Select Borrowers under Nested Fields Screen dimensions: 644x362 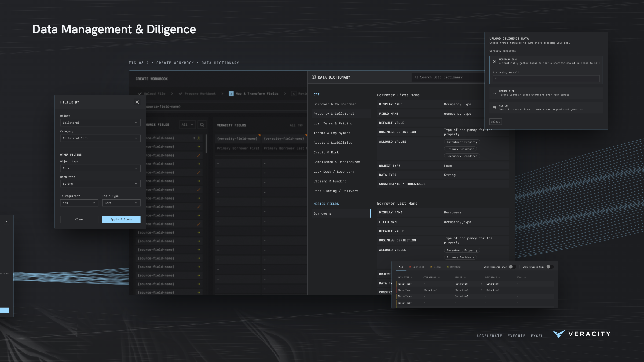(x=341, y=213)
